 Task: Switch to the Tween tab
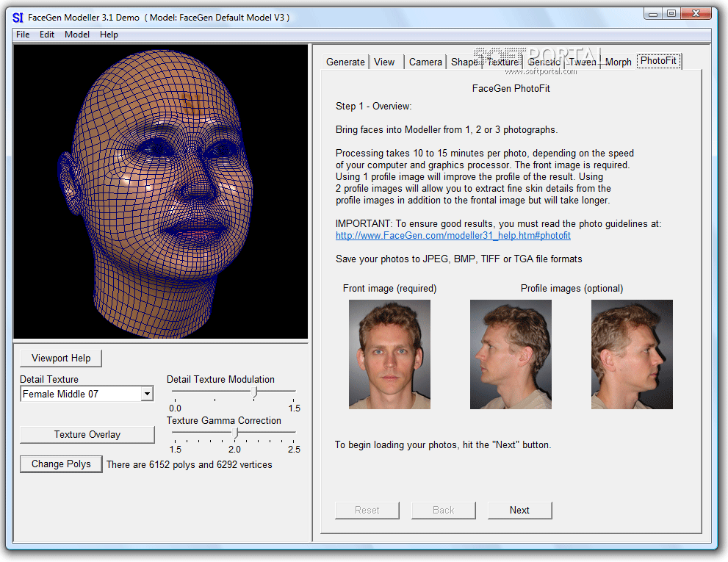[x=583, y=62]
